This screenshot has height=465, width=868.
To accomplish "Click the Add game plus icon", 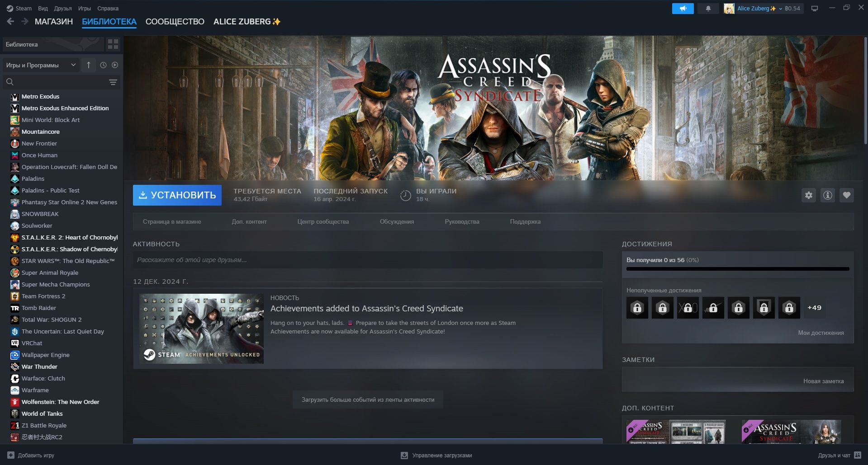I will pos(11,455).
